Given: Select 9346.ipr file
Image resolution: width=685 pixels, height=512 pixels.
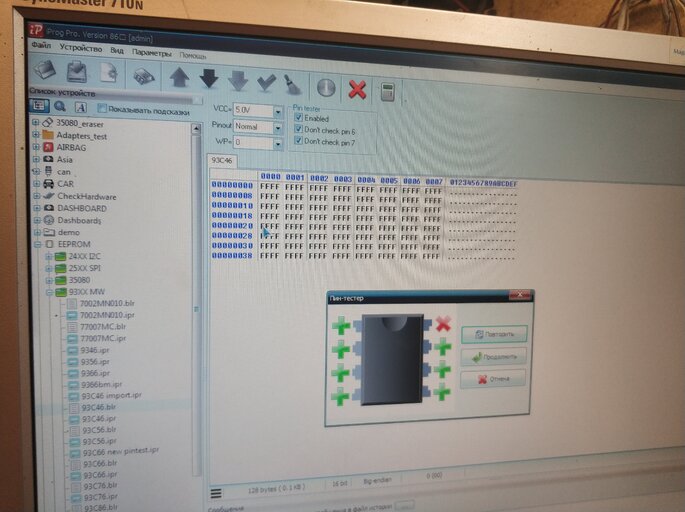Looking at the screenshot, I should tap(95, 350).
